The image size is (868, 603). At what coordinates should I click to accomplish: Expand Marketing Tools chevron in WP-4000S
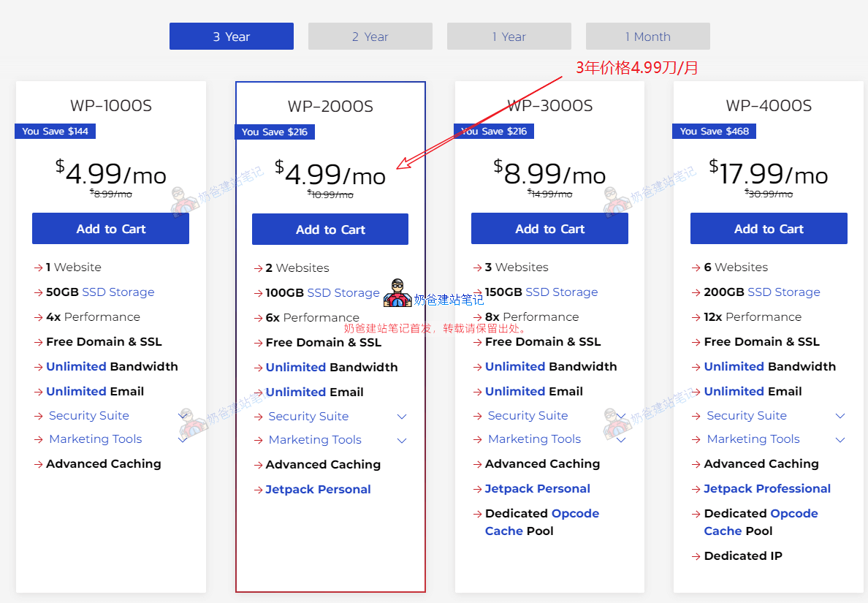point(840,439)
